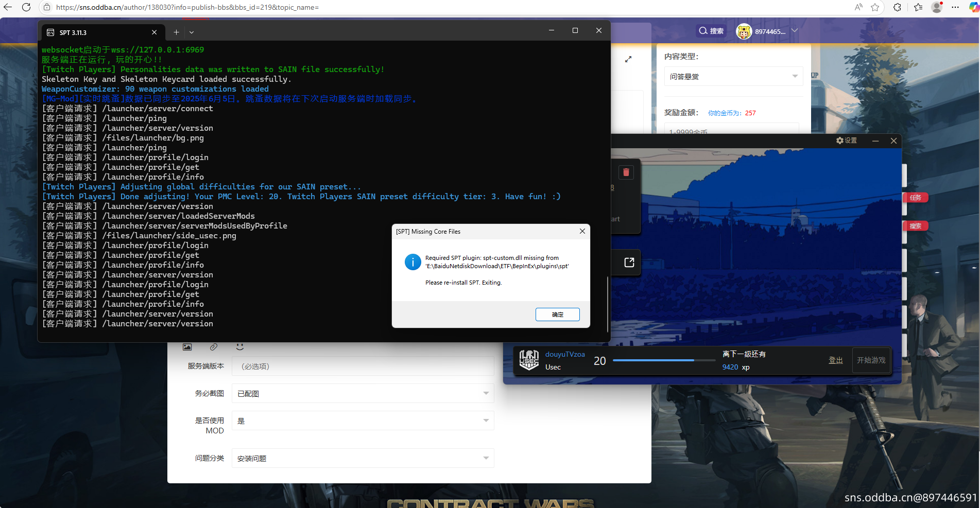Click the browser address bar URL
Screen dimensions: 980x508
(x=187, y=7)
